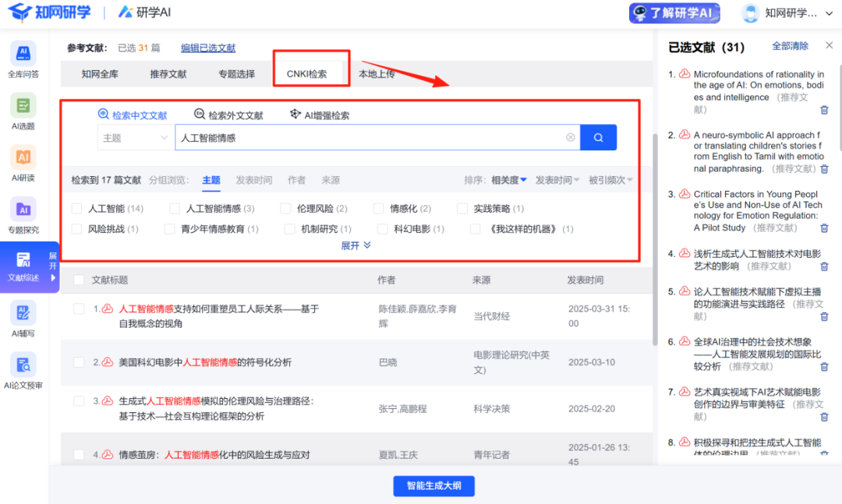Screen dimensions: 842x504
Task: Clear the search box text with X icon
Action: [x=570, y=138]
